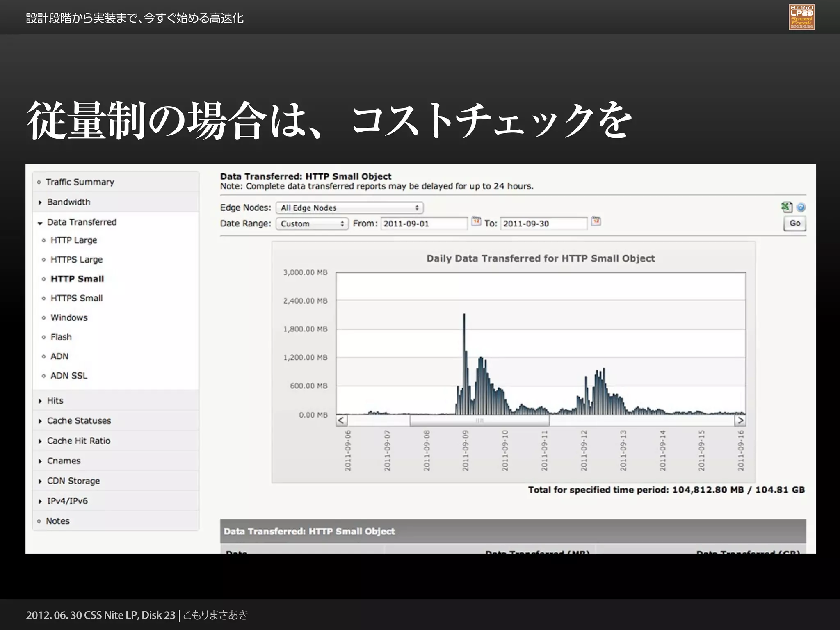This screenshot has height=630, width=840.
Task: Select HTTPS Small report
Action: click(x=76, y=298)
